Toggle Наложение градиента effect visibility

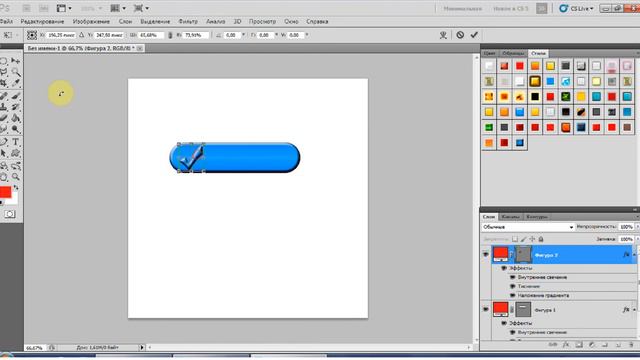(513, 295)
